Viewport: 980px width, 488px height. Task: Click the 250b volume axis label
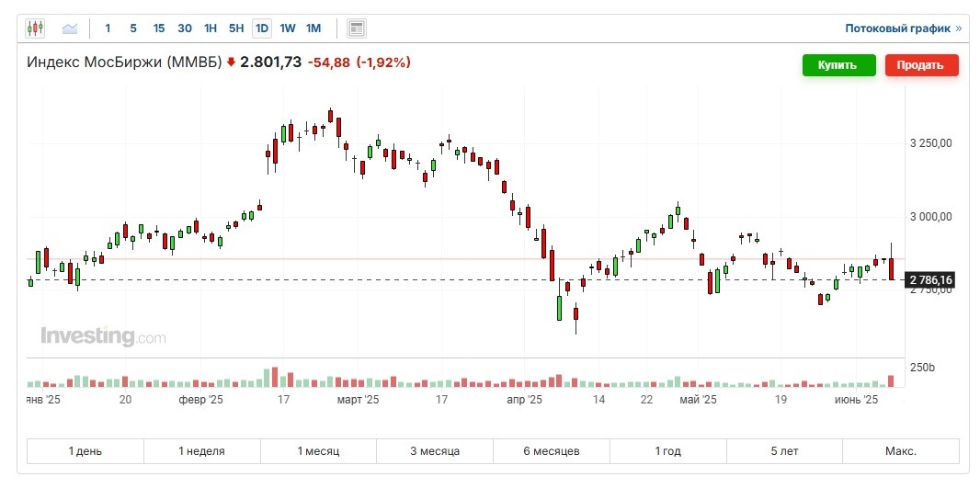921,368
